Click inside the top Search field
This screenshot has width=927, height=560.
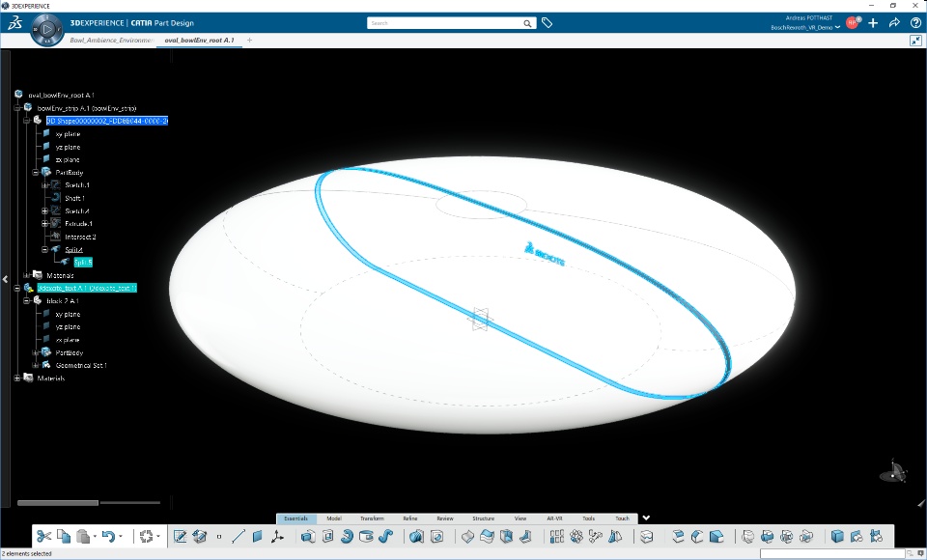pos(444,23)
